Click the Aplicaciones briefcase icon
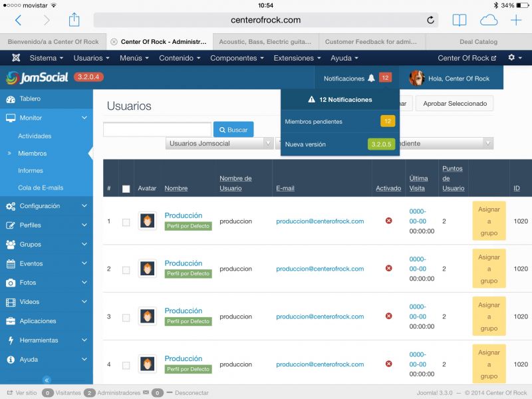The height and width of the screenshot is (399, 532). (x=11, y=321)
